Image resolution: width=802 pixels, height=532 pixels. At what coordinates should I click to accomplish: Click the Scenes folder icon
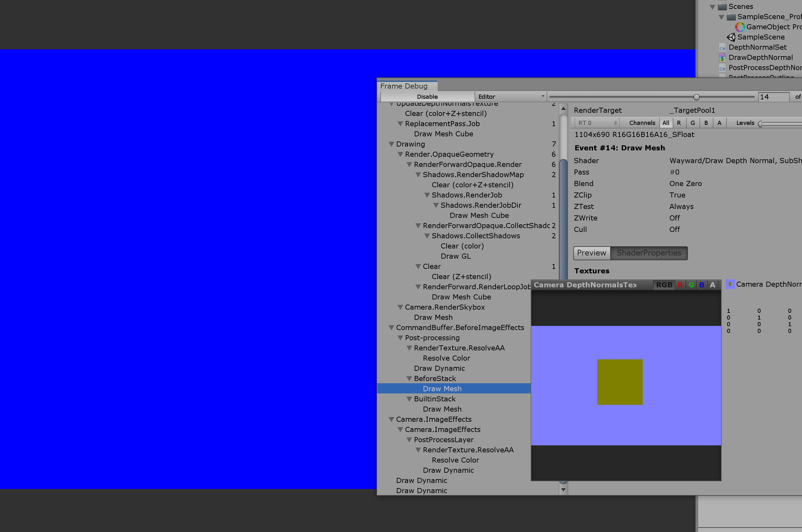(x=722, y=6)
